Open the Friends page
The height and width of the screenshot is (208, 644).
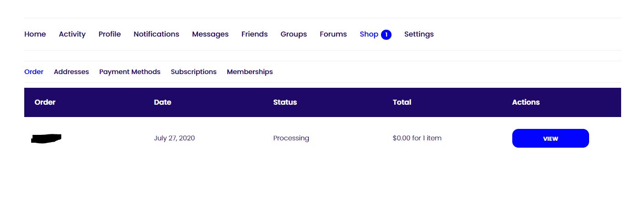[255, 34]
